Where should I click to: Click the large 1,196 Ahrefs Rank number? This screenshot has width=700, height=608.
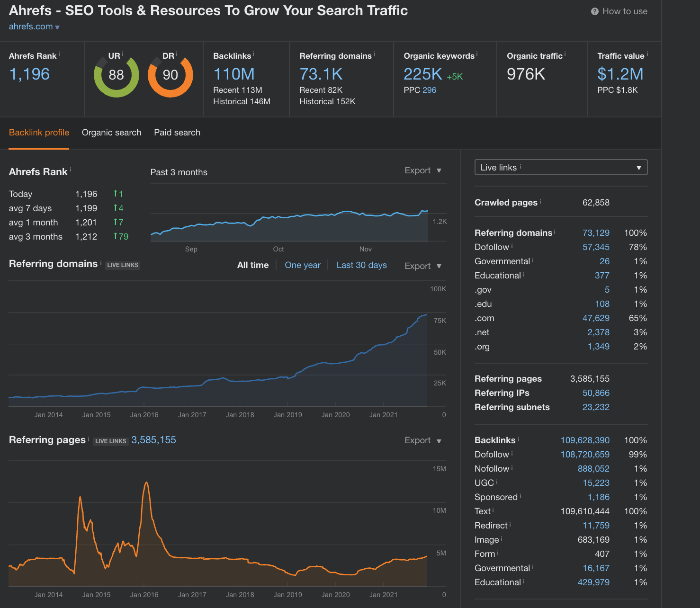coord(29,74)
